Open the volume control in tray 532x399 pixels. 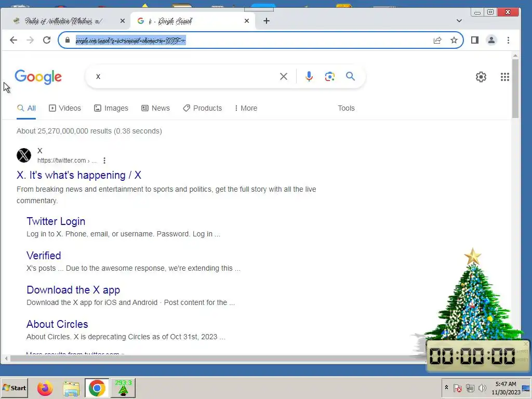[482, 388]
